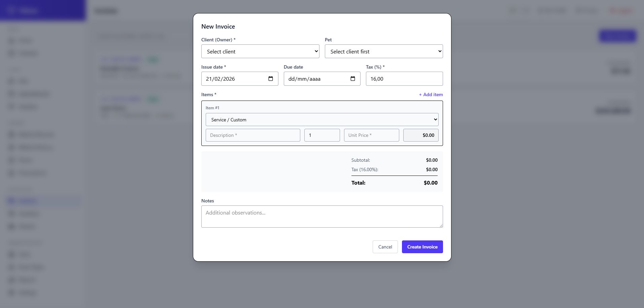Click the Tax (%) input field
Image resolution: width=644 pixels, height=308 pixels.
point(404,79)
